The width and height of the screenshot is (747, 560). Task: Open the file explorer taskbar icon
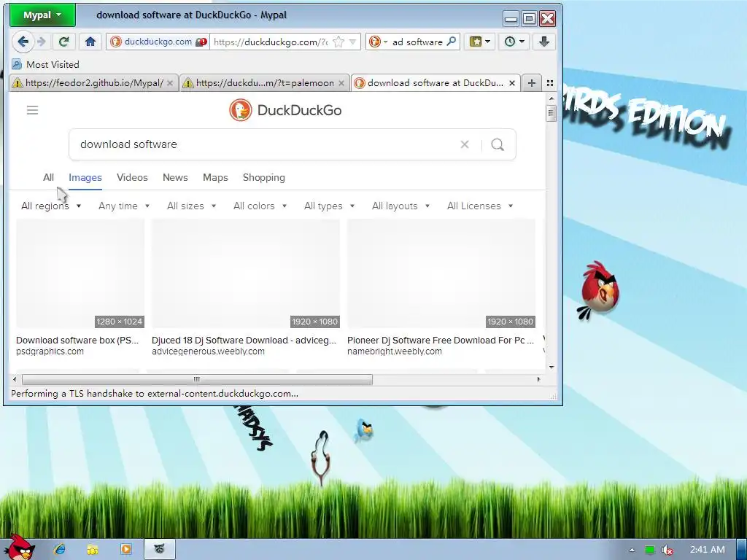coord(93,550)
